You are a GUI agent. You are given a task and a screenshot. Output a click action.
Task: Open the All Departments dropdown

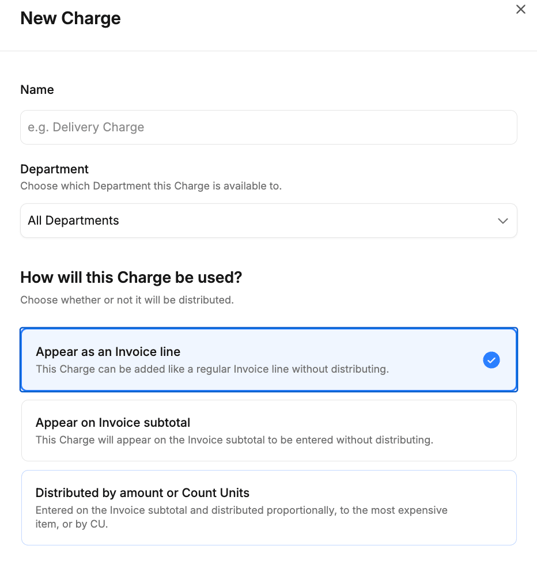pyautogui.click(x=269, y=221)
